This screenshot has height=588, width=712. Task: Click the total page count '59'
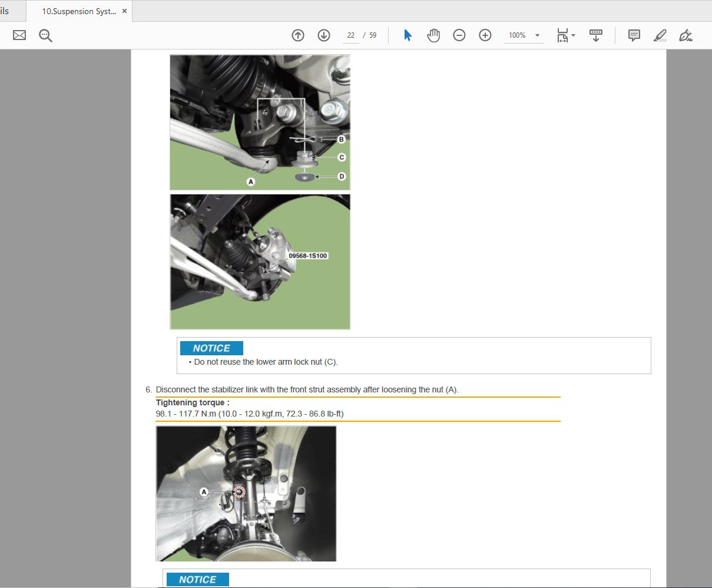click(373, 35)
